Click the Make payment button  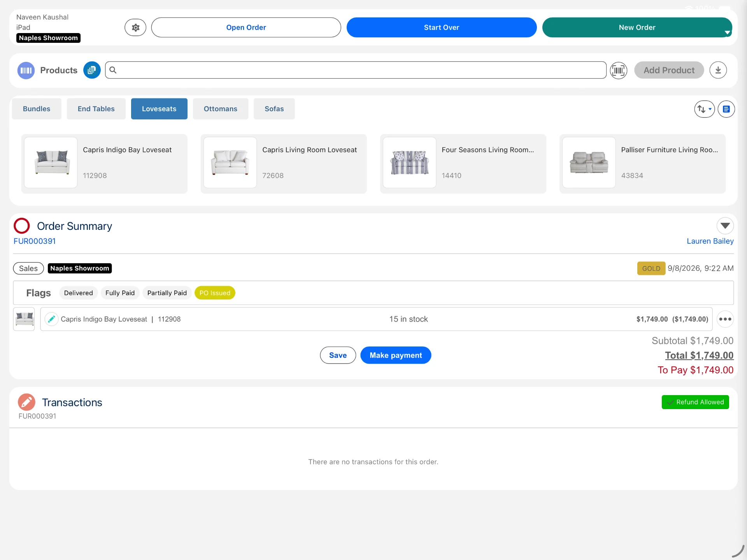click(x=396, y=355)
